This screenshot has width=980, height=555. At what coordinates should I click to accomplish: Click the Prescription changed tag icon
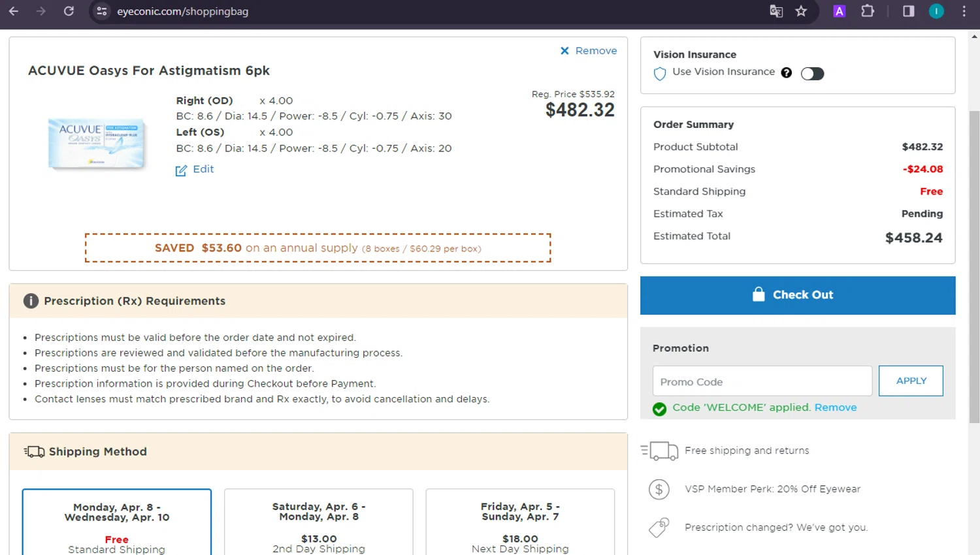659,528
